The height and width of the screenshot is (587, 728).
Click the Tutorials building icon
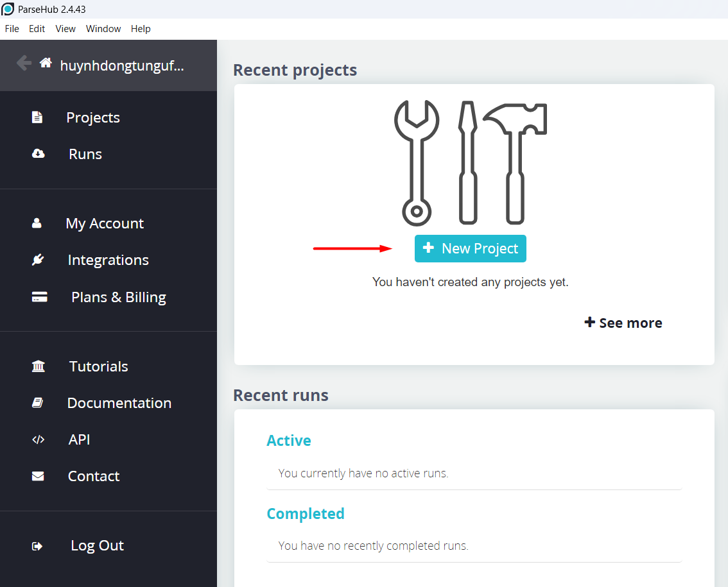coord(38,366)
